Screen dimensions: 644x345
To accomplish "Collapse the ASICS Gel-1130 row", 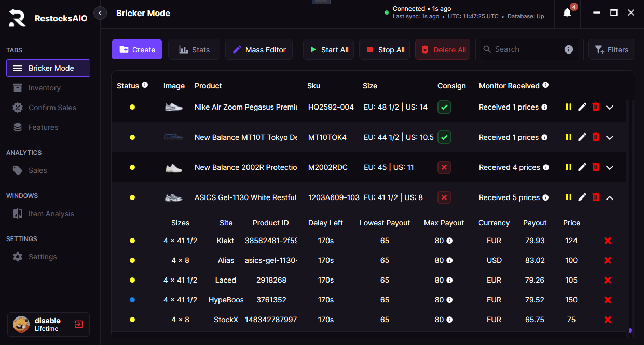I will (610, 197).
